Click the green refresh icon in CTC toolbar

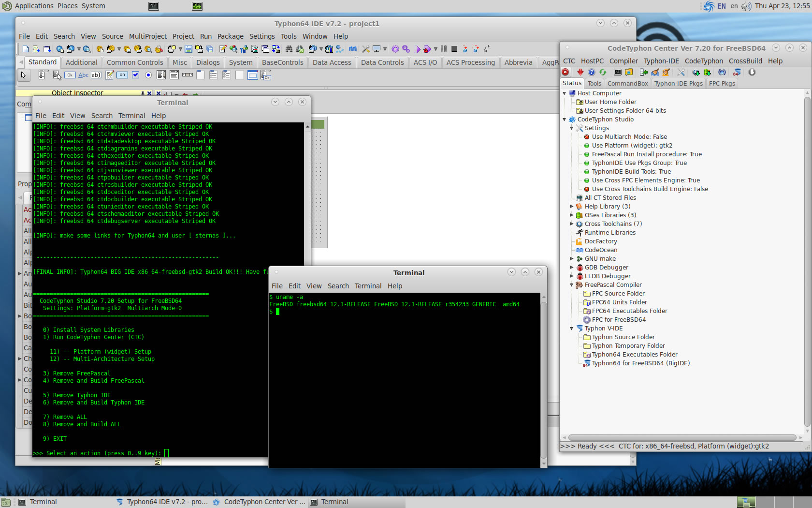[603, 72]
